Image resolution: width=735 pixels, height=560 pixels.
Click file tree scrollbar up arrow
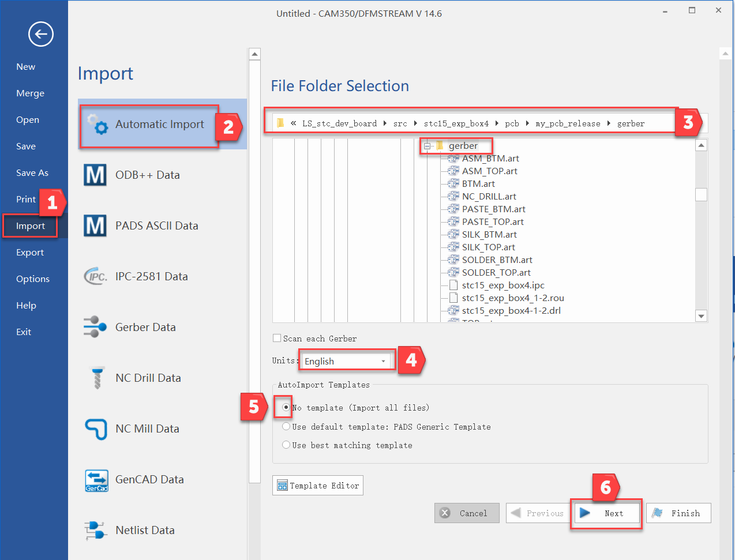coord(702,145)
